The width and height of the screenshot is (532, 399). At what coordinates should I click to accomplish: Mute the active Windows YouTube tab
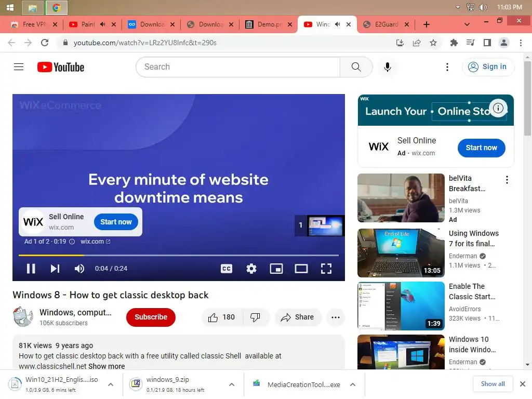tap(337, 24)
